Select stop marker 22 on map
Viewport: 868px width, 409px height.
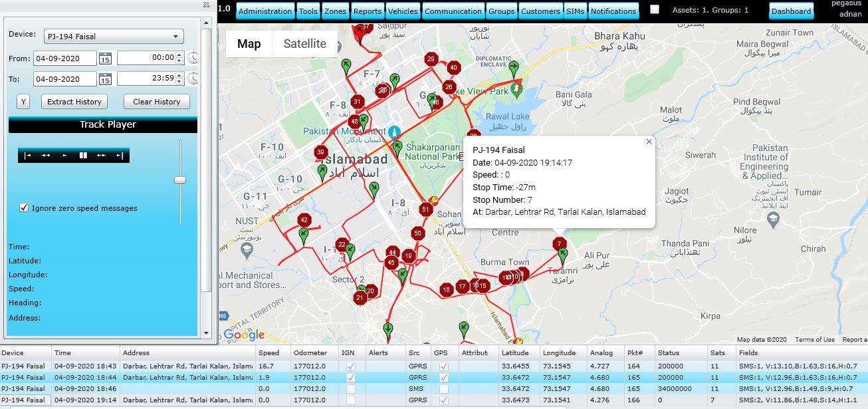tap(342, 245)
